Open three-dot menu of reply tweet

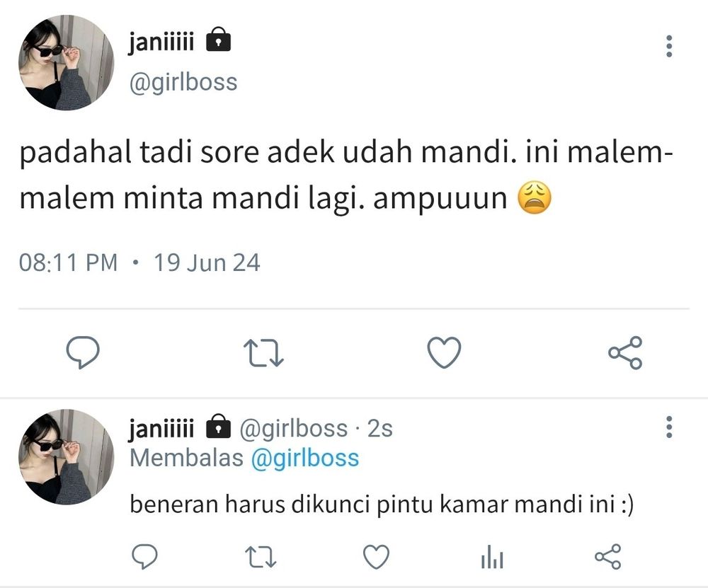click(x=669, y=427)
